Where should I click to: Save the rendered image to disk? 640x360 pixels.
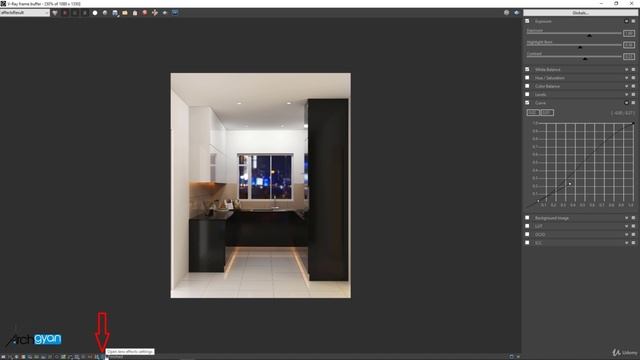pos(115,13)
